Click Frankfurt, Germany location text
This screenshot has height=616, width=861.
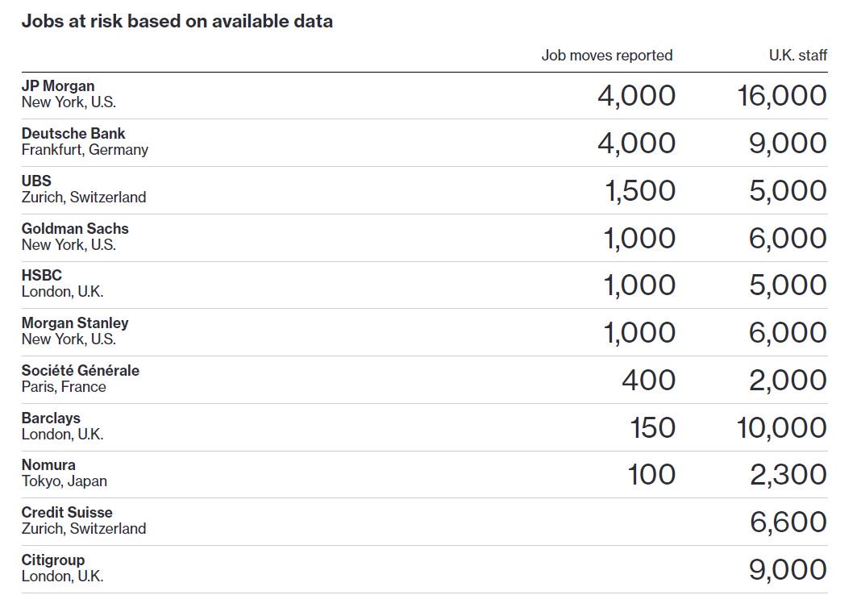85,150
